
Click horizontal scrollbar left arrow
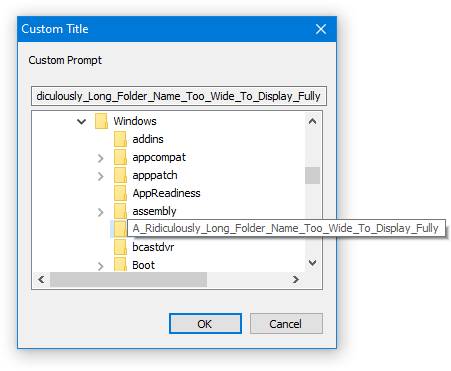(41, 279)
